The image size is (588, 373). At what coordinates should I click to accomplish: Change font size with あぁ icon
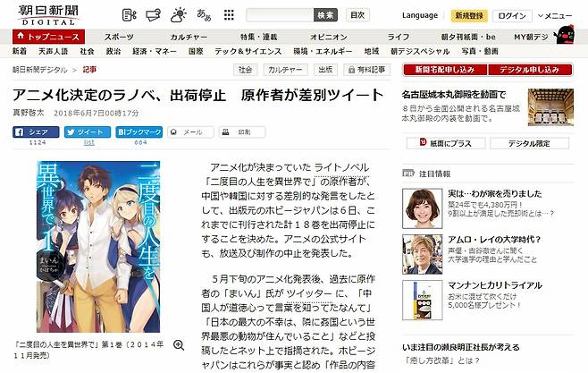click(x=204, y=15)
